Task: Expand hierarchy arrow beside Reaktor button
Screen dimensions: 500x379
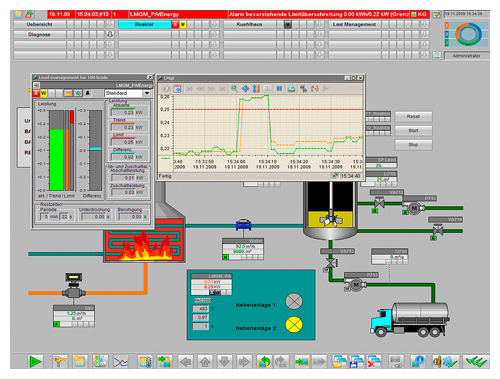Action: point(215,24)
